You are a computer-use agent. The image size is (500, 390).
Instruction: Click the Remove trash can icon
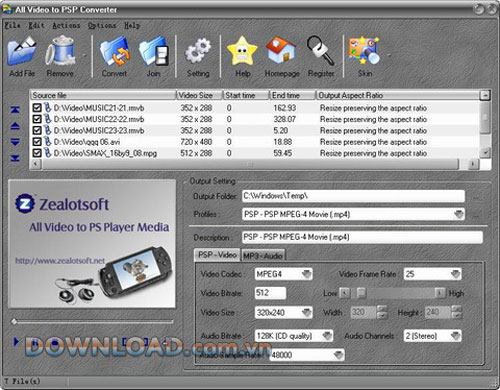tap(60, 51)
